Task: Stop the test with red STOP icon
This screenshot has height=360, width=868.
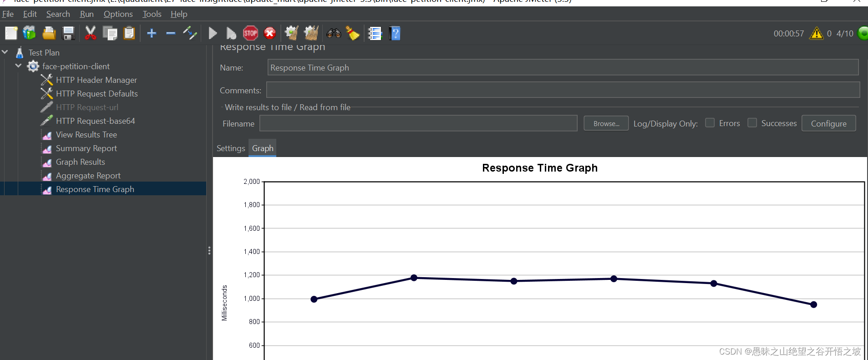Action: pos(250,33)
